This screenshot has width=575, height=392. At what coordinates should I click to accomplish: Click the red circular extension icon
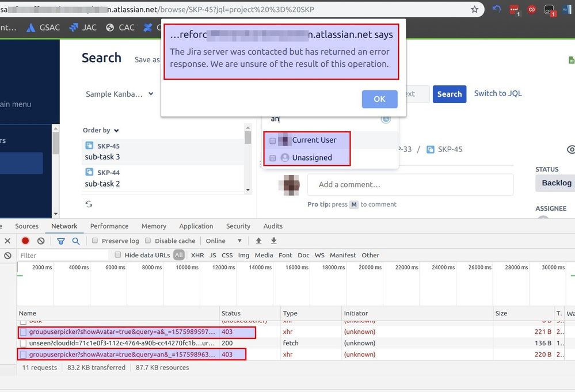532,10
